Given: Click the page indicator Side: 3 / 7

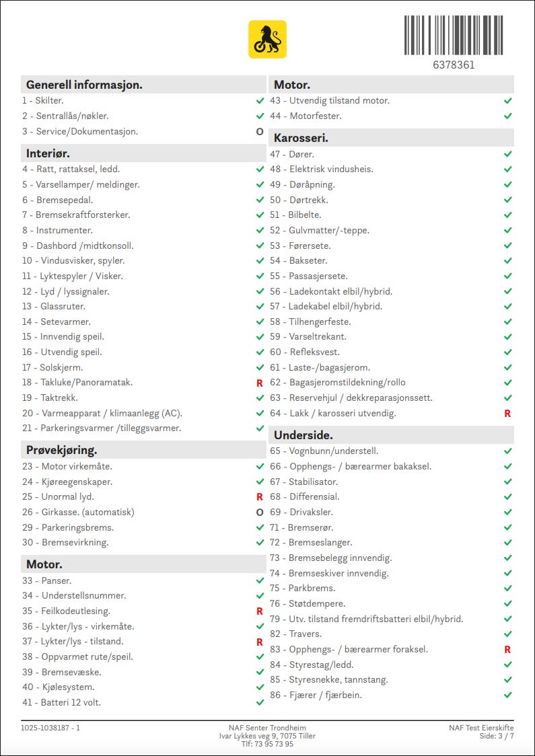Looking at the screenshot, I should point(497,736).
